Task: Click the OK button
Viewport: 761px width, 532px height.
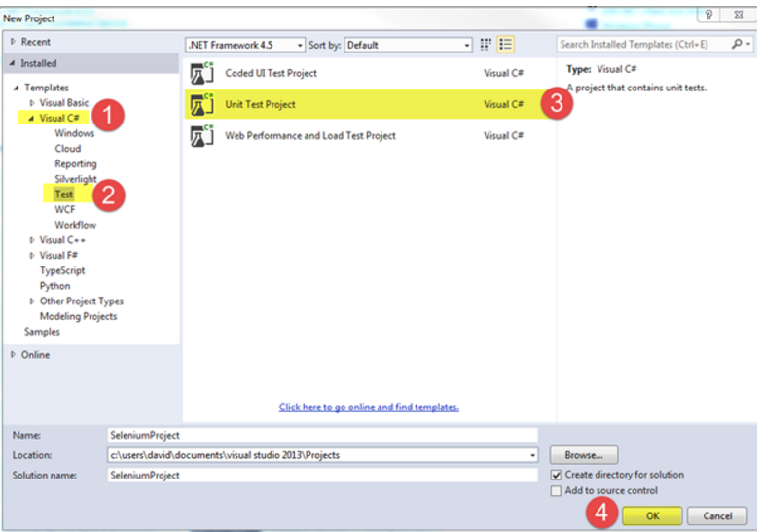Action: pos(652,516)
